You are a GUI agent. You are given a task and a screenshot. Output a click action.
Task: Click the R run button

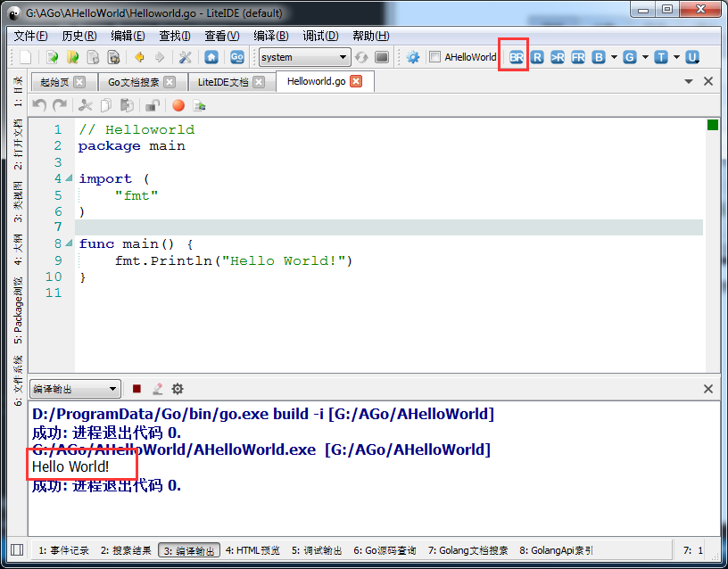(x=537, y=57)
